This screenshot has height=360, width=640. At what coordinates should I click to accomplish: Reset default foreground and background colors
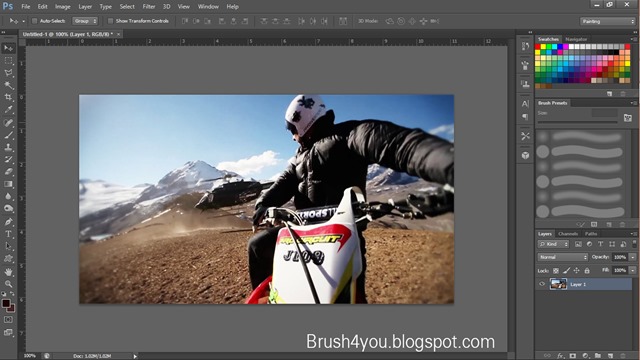pos(4,294)
